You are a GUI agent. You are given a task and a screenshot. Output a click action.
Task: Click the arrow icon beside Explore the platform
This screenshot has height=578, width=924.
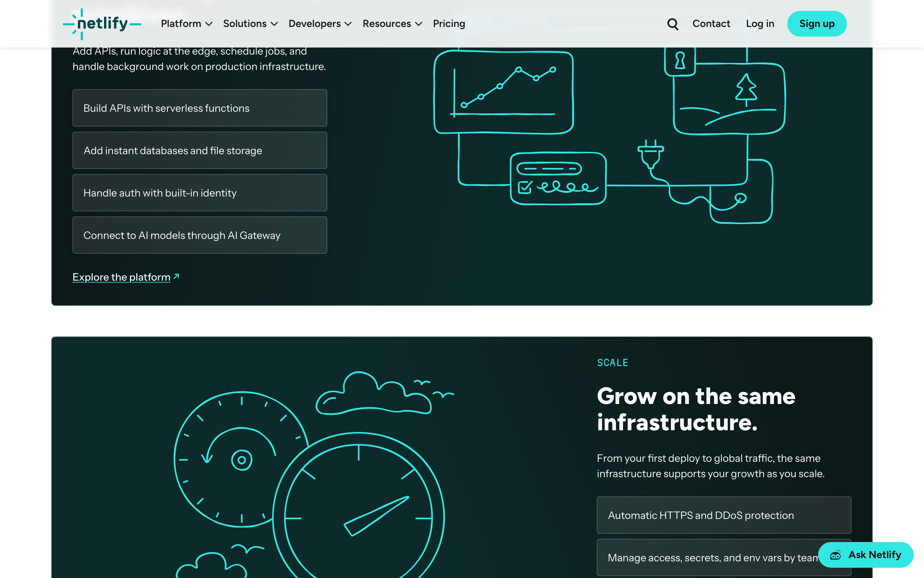(x=176, y=276)
